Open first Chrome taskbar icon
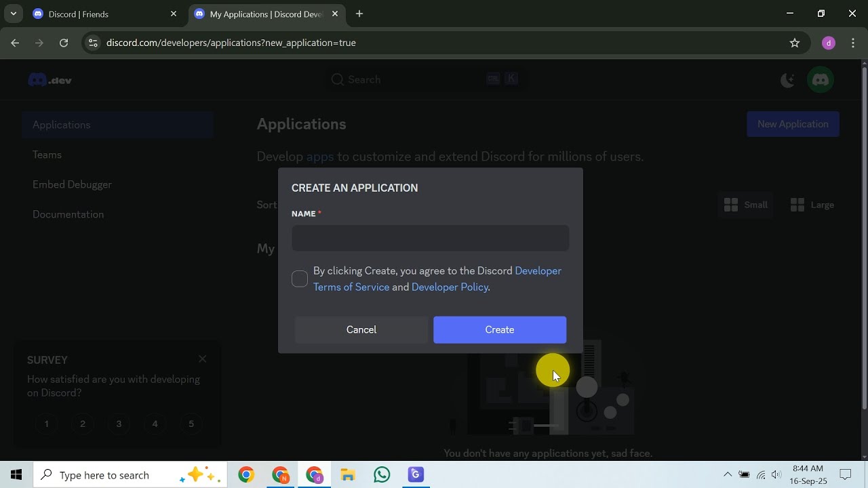868x488 pixels. [x=246, y=475]
